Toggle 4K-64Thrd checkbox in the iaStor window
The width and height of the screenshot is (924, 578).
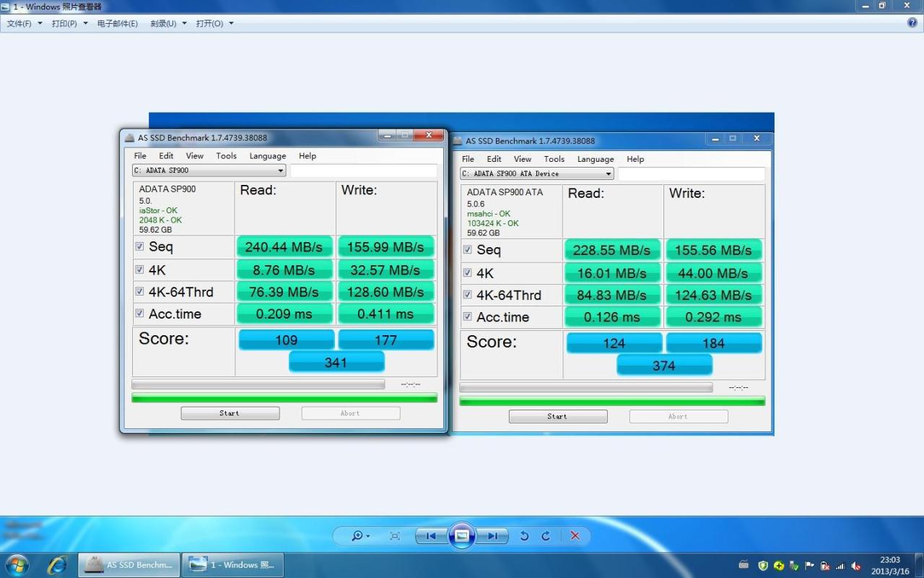click(140, 292)
